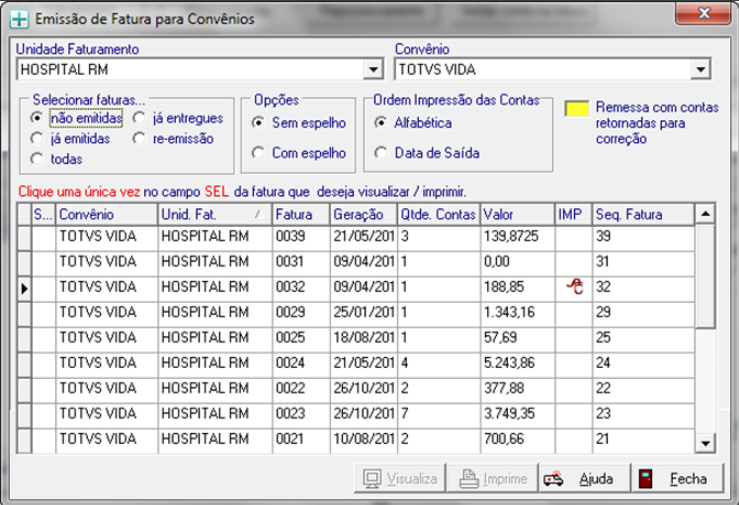Click the grid vertical scrollbar thumb
Viewport: 739px width, 505px height.
(706, 277)
